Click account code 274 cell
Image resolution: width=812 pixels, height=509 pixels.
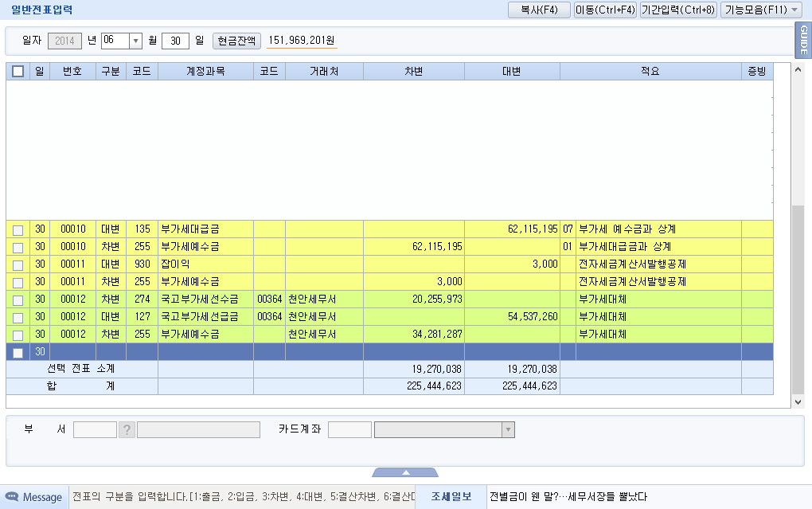[142, 300]
